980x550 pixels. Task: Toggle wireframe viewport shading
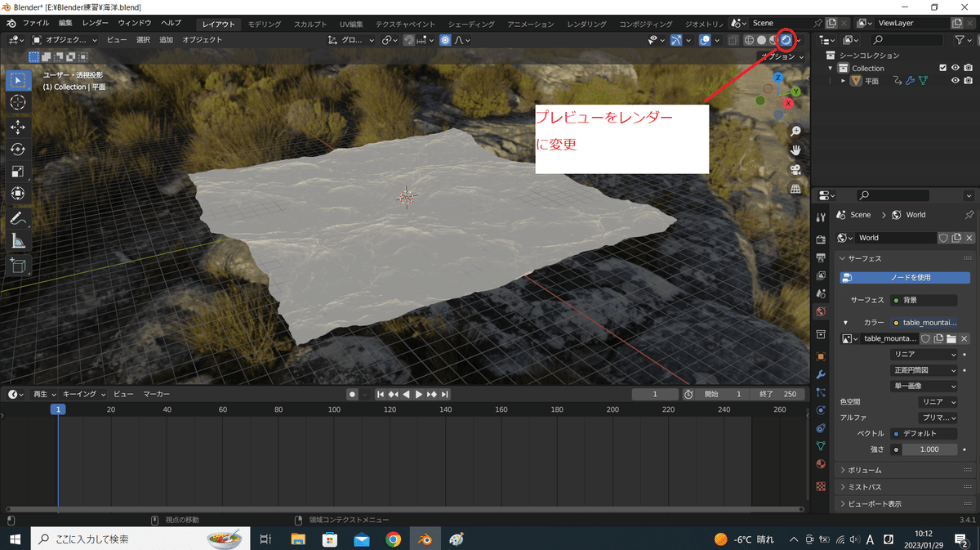point(748,39)
